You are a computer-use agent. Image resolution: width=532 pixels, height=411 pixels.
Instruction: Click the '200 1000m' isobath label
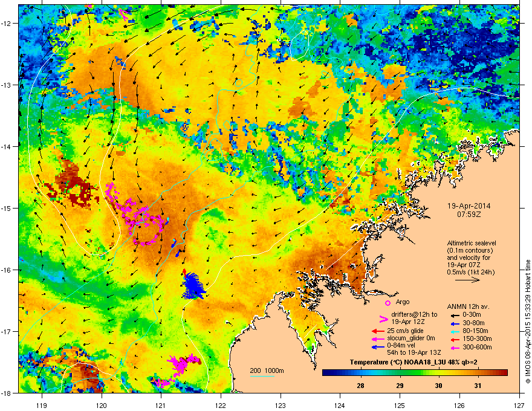click(267, 371)
